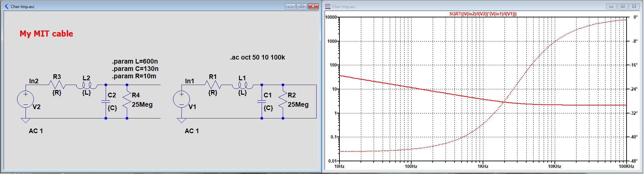
Task: Select resistor R3 symbol
Action: (57, 85)
